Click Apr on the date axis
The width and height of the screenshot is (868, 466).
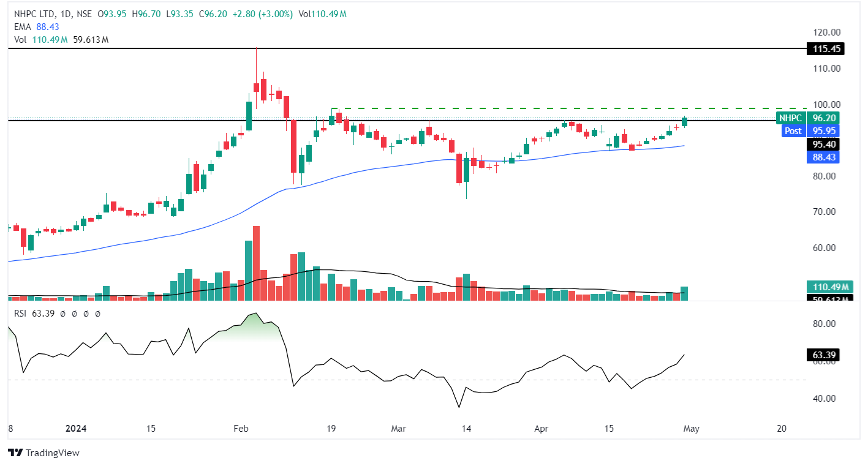pyautogui.click(x=543, y=429)
